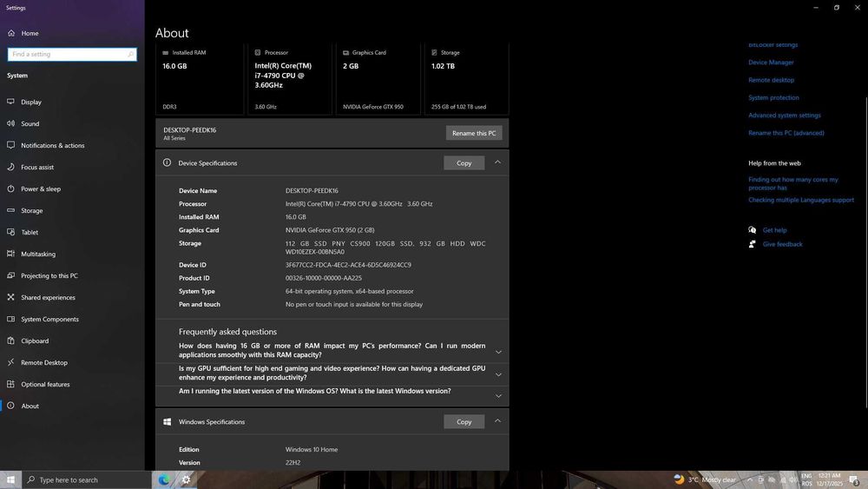Click the info icon beside Device Specifications
Image resolution: width=868 pixels, height=489 pixels.
(x=167, y=162)
